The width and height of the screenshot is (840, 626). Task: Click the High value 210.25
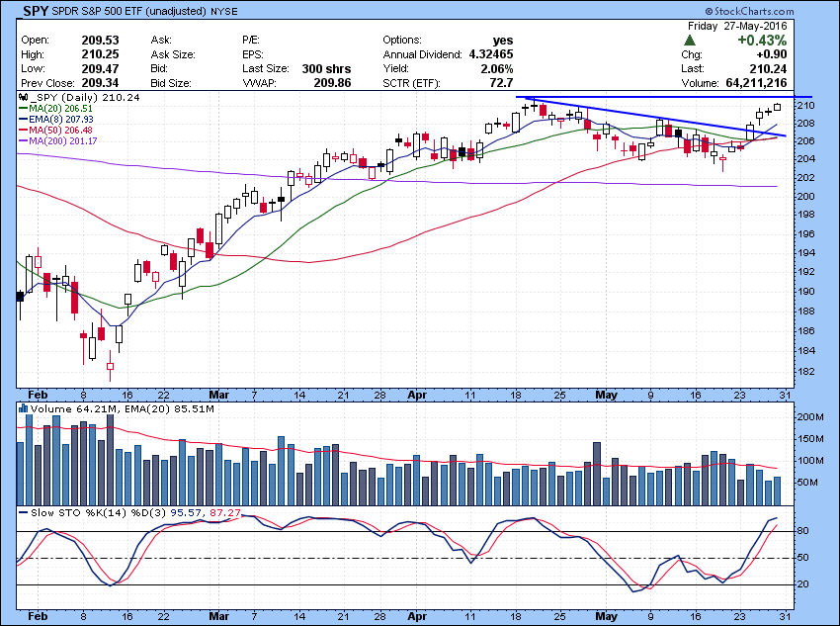(100, 54)
